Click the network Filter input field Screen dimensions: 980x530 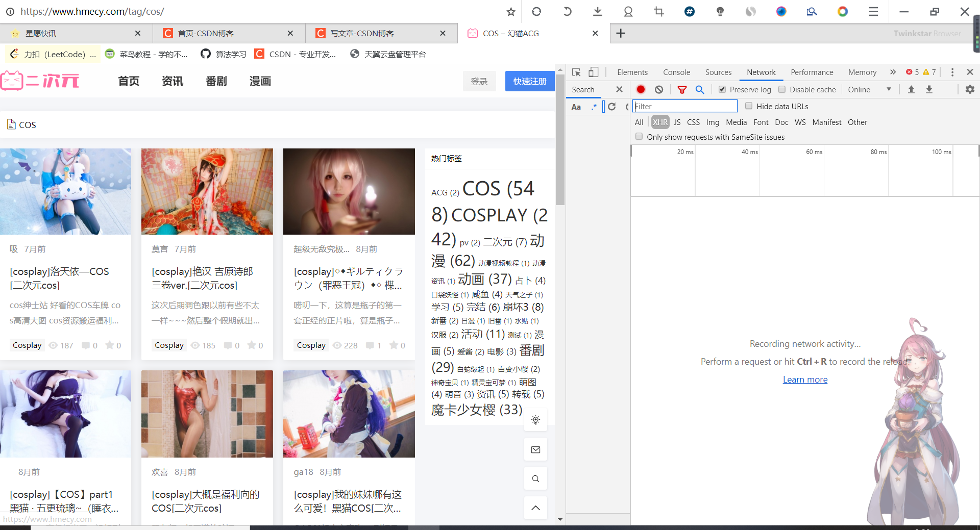click(685, 106)
